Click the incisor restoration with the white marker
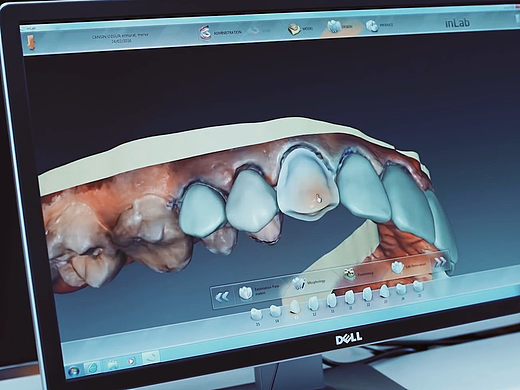This screenshot has height=390, width=520. [308, 183]
